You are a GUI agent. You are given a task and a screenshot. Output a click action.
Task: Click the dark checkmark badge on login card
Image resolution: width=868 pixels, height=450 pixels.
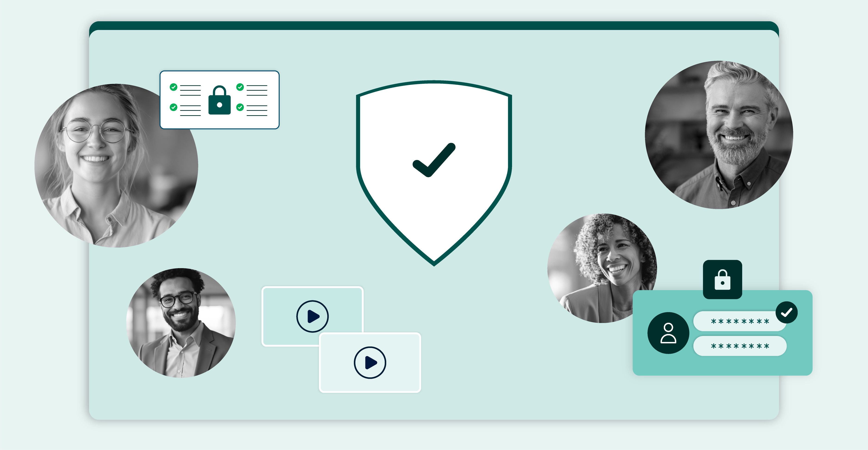pos(786,313)
